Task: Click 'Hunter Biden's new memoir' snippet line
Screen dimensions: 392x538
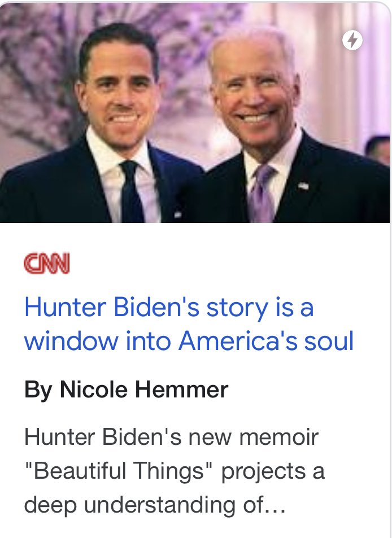Action: coord(171,438)
